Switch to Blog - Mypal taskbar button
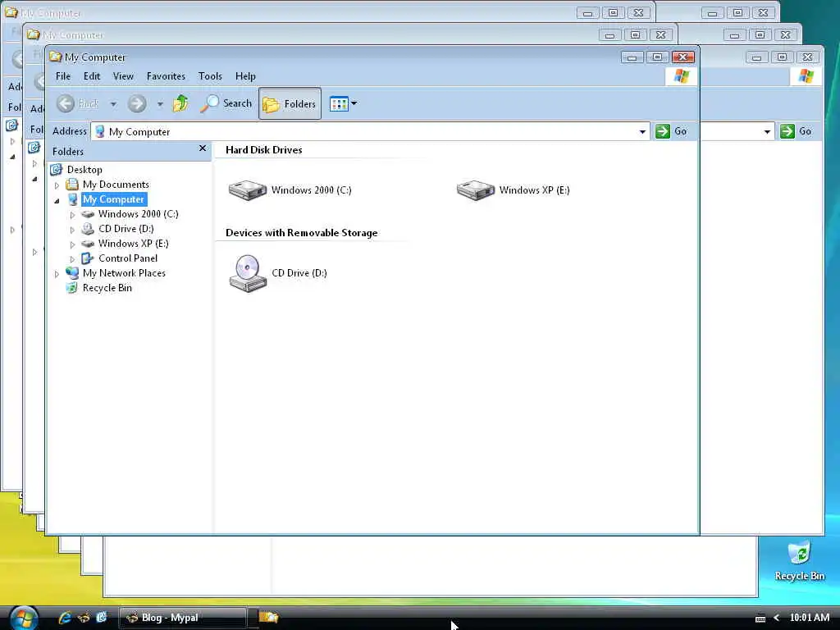This screenshot has height=630, width=840. 182,618
